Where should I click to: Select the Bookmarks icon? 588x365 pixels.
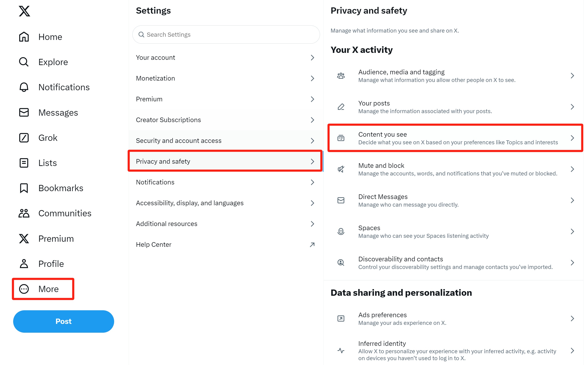(x=24, y=188)
